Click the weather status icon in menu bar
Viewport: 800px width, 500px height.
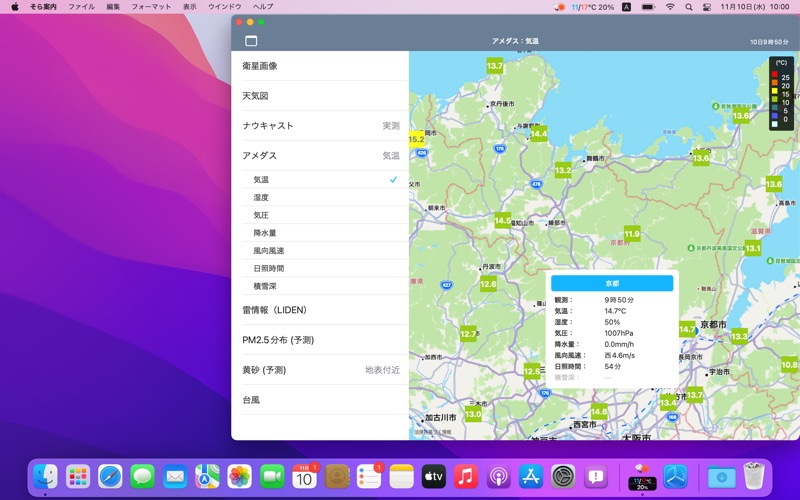(x=561, y=7)
